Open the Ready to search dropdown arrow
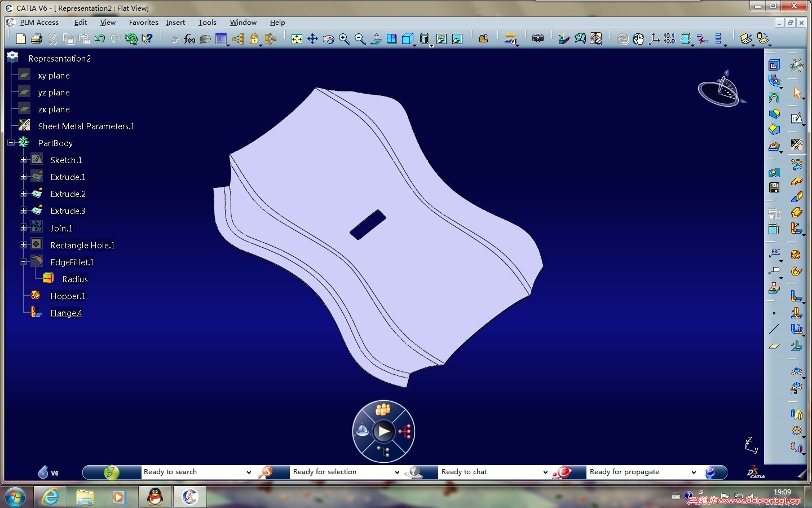The height and width of the screenshot is (508, 812). [249, 472]
